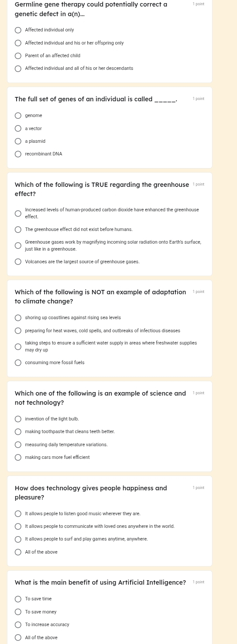This screenshot has width=237, height=644.
Task: Select "The greenhouse effect did not exist before humans"
Action: pos(18,230)
